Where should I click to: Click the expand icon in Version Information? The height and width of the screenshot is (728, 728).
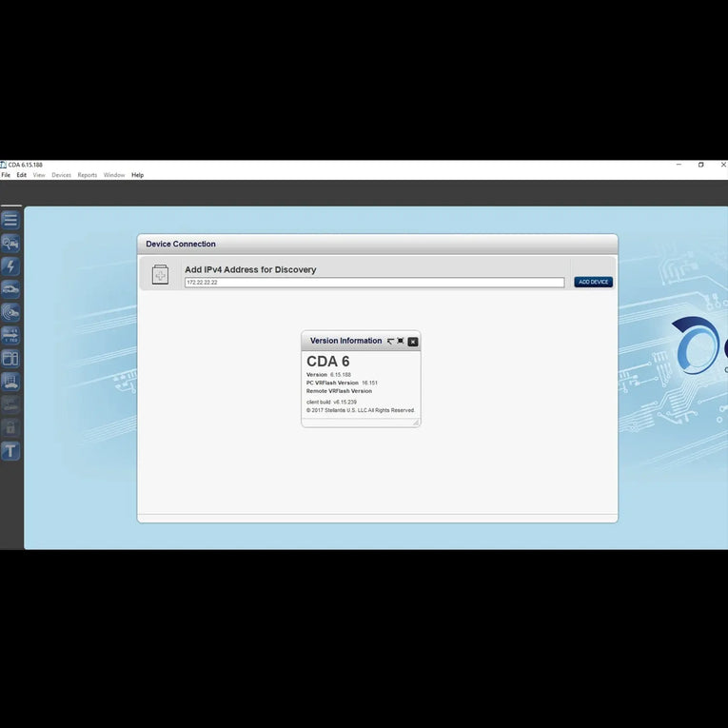tap(401, 341)
